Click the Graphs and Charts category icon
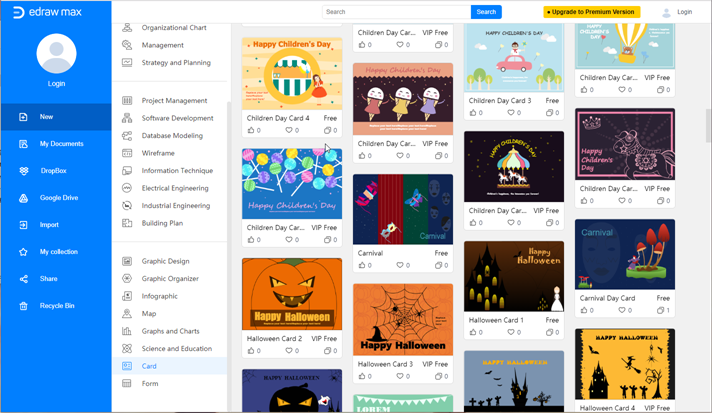Screen dimensions: 712x413 point(127,331)
